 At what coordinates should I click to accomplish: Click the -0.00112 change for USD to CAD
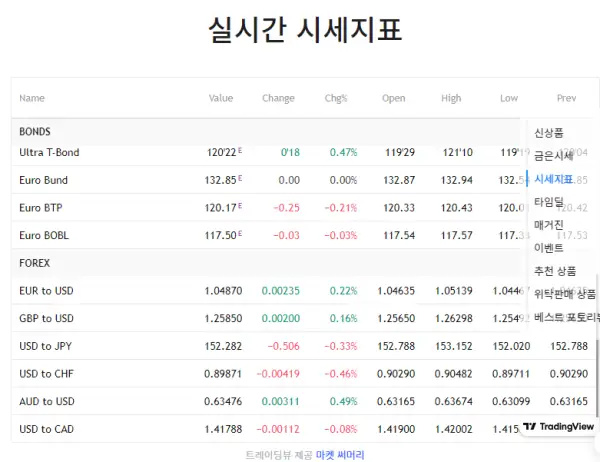point(278,429)
